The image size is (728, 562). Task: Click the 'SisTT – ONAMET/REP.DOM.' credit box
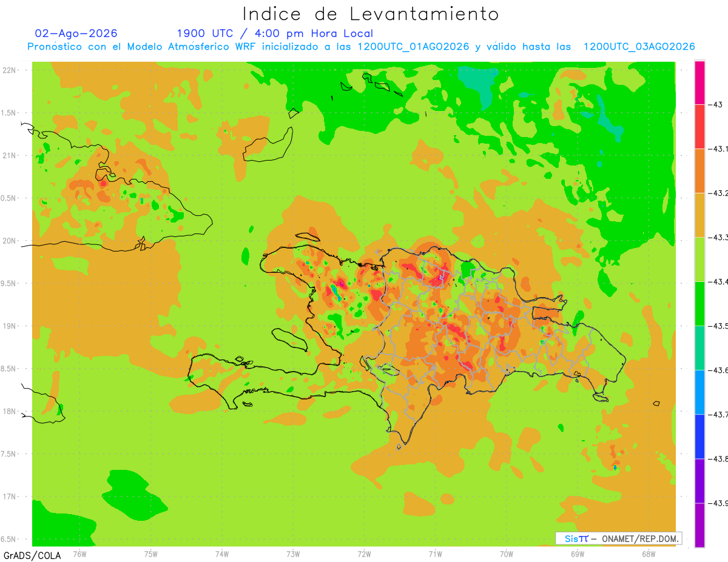click(618, 538)
